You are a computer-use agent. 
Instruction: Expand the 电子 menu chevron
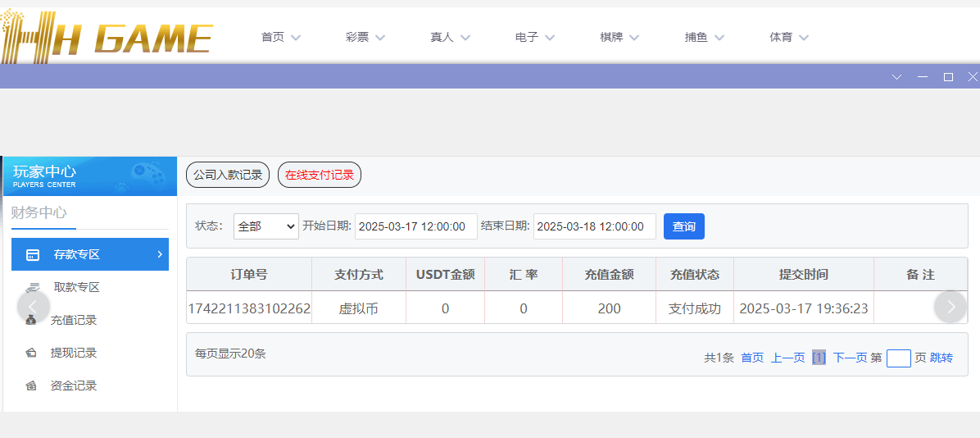[550, 37]
